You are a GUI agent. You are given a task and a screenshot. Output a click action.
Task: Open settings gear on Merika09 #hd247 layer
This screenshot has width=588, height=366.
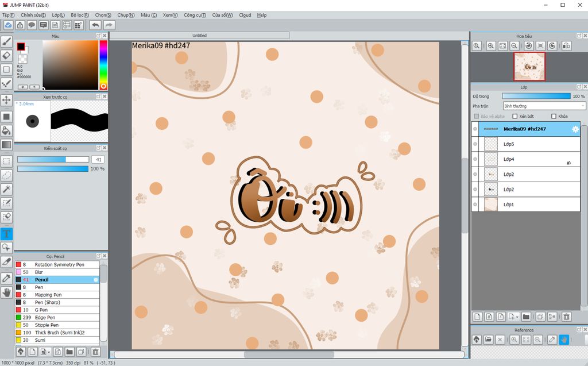[575, 129]
